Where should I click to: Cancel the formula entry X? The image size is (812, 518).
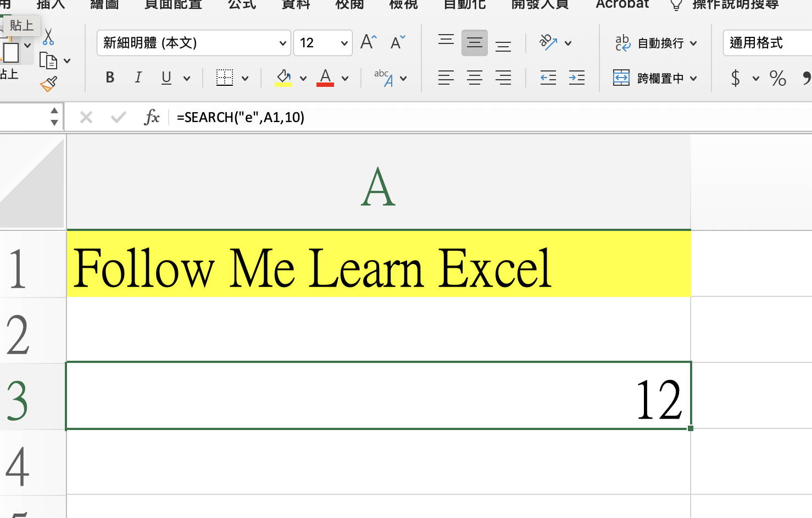click(86, 117)
